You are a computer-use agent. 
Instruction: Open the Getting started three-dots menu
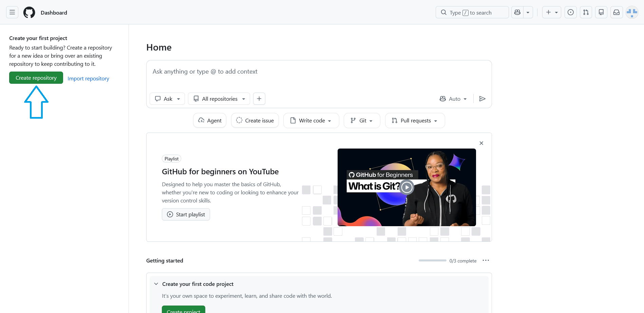pyautogui.click(x=486, y=260)
